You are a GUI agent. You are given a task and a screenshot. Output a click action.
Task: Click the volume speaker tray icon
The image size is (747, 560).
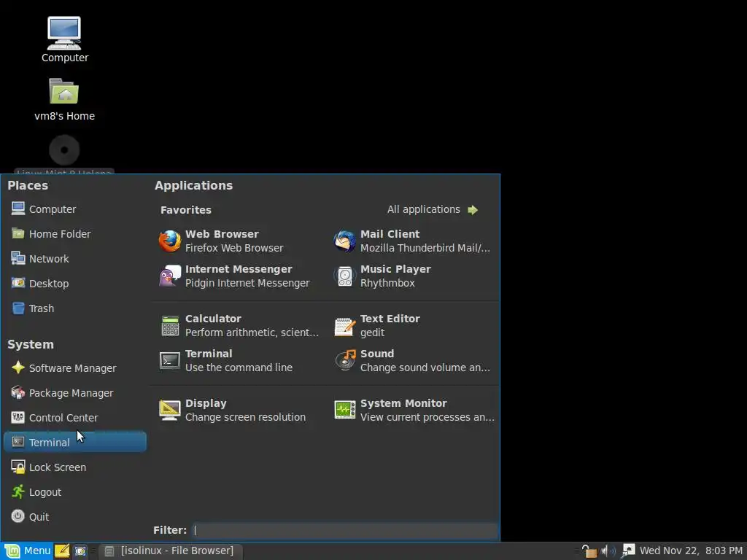click(x=608, y=551)
